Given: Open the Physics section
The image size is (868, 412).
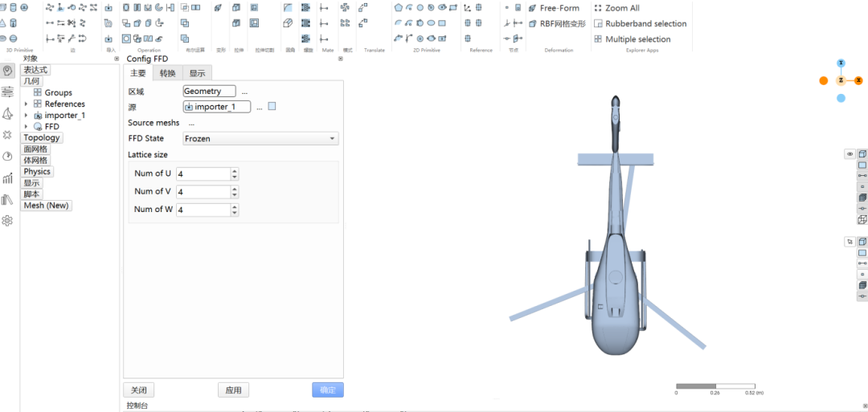Looking at the screenshot, I should pos(37,171).
